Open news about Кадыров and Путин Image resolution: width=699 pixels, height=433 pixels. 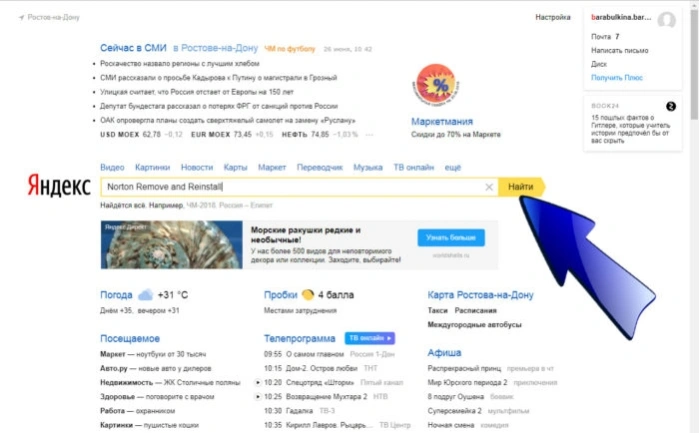pyautogui.click(x=218, y=78)
